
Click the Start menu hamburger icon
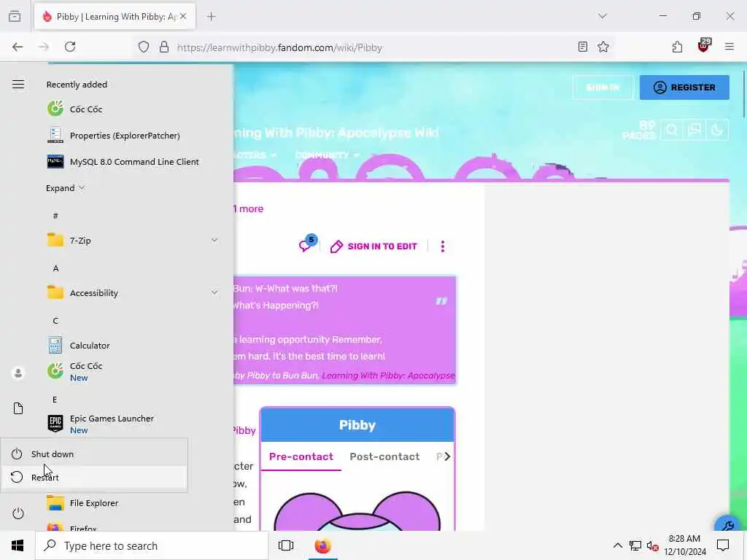18,85
